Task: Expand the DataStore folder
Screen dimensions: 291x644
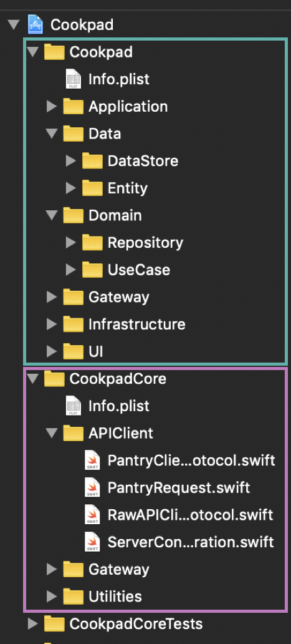Action: pyautogui.click(x=71, y=161)
